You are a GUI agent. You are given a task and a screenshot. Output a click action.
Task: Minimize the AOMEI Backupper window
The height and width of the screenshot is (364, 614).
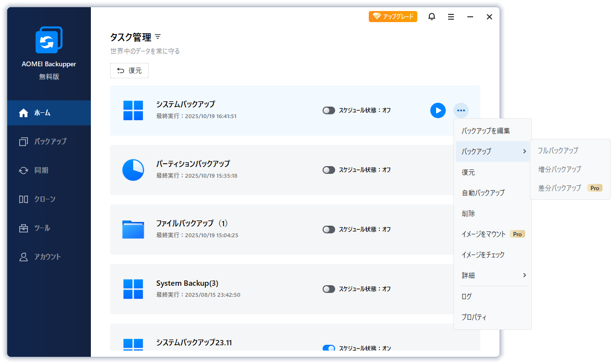pos(470,17)
